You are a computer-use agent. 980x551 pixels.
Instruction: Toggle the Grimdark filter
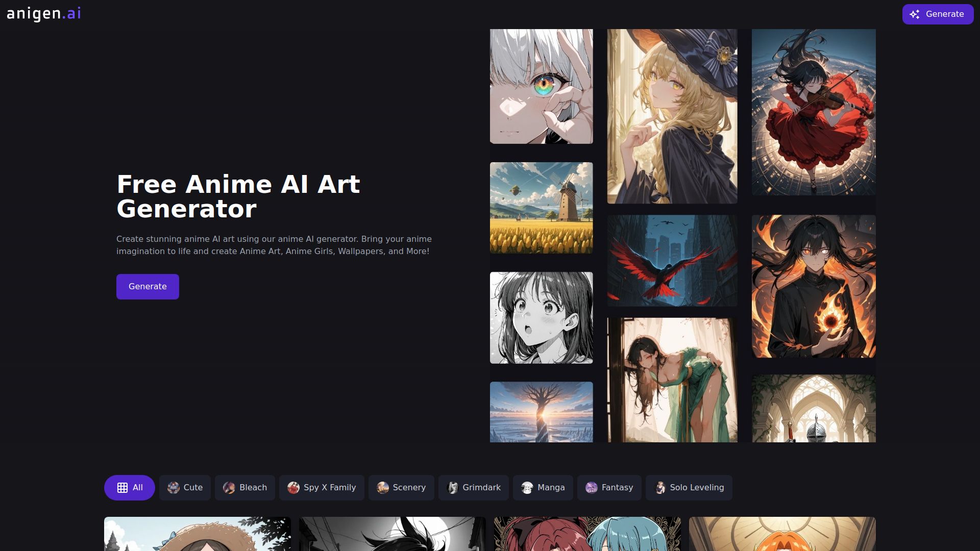474,487
